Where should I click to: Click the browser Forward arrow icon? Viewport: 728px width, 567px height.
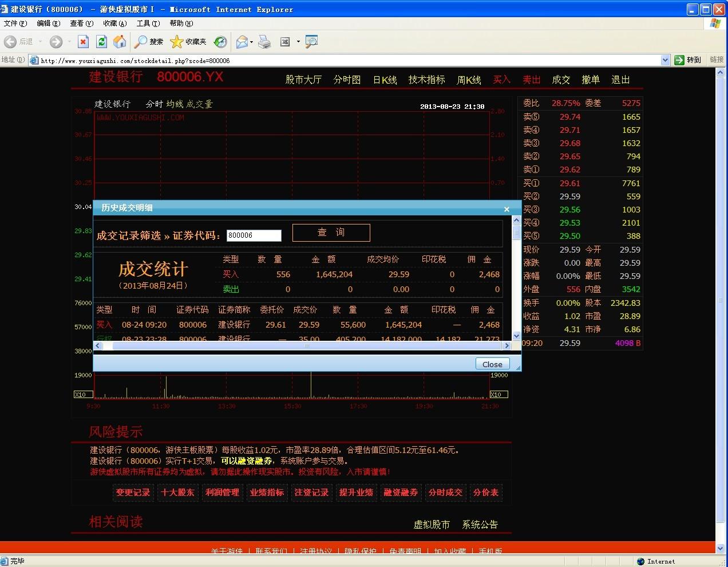56,42
